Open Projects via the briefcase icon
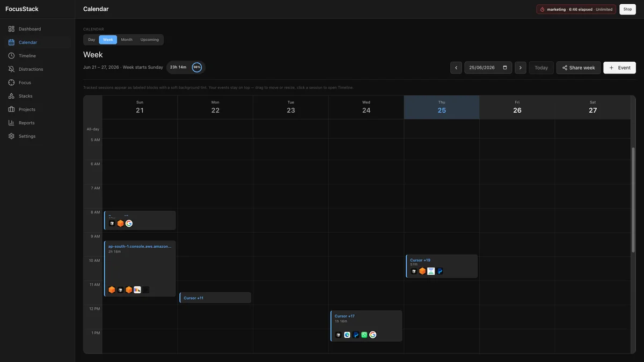This screenshot has height=362, width=644. click(11, 109)
